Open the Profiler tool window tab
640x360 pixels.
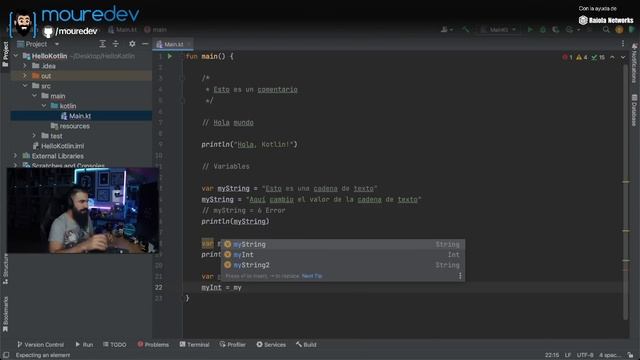233,345
